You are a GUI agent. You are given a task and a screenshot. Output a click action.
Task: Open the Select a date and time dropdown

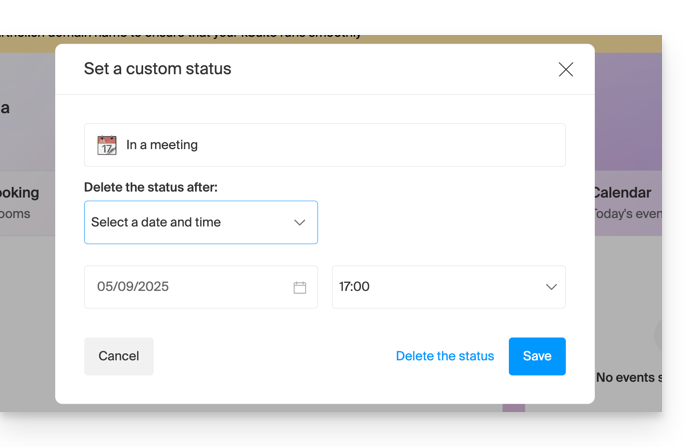(x=201, y=222)
